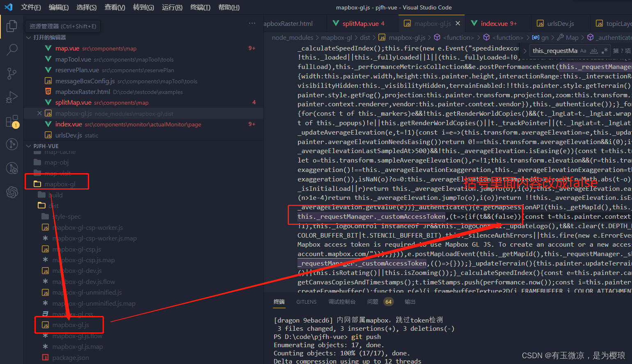Open the 终端(T) menu in menu bar
This screenshot has height=364, width=632.
[200, 7]
